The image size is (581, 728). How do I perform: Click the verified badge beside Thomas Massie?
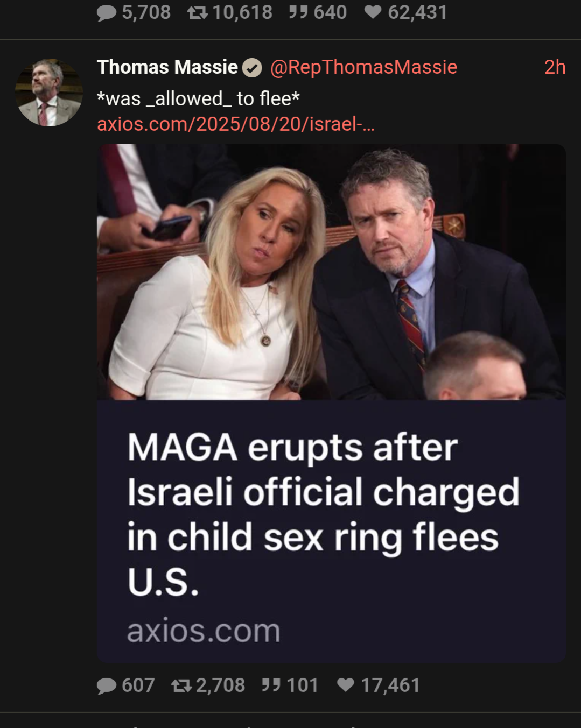[x=252, y=68]
